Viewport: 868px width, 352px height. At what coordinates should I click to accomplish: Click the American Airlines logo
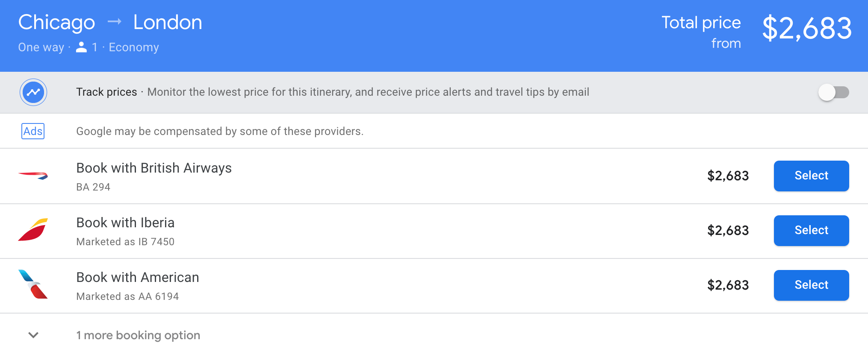[x=33, y=285]
